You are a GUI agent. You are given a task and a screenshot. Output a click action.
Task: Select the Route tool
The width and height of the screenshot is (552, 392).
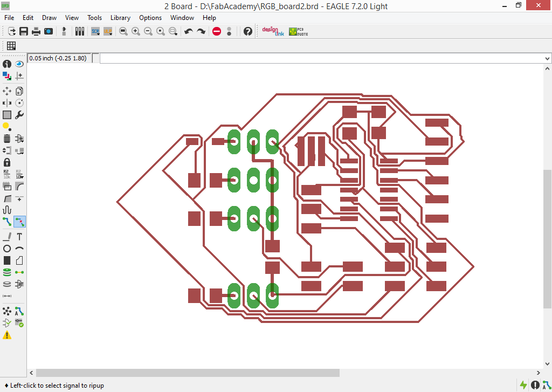coord(6,222)
